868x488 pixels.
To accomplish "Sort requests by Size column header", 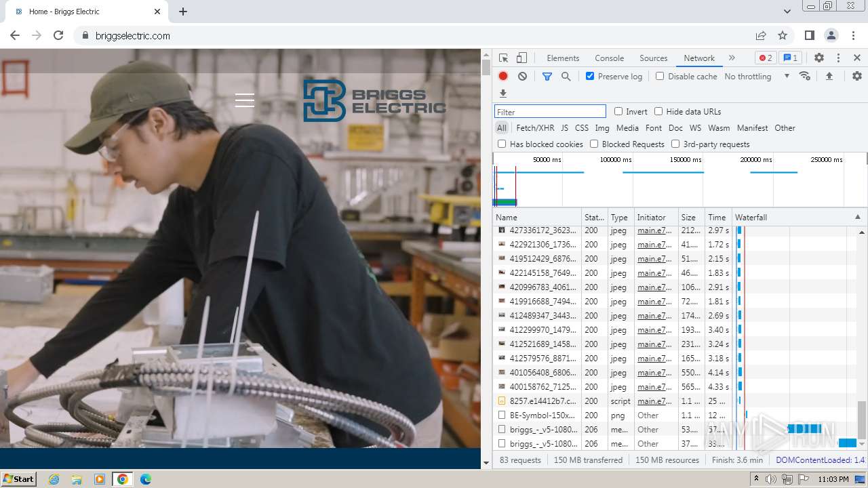I will click(x=691, y=218).
